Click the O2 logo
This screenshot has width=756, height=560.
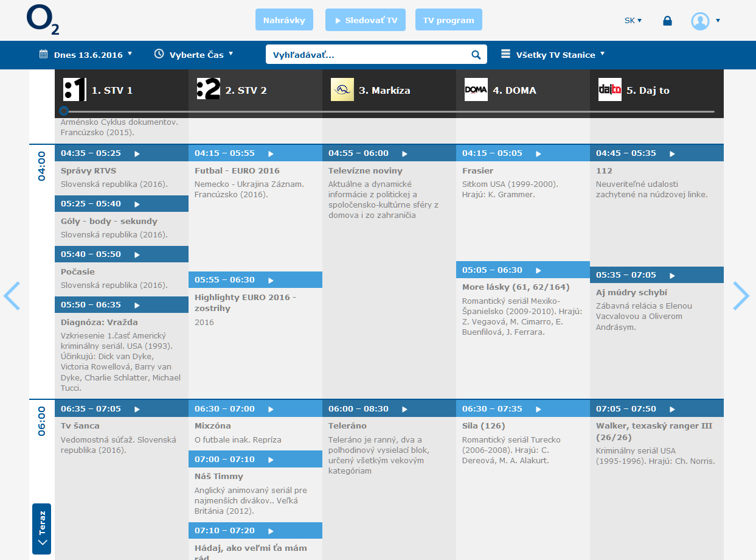pos(43,21)
